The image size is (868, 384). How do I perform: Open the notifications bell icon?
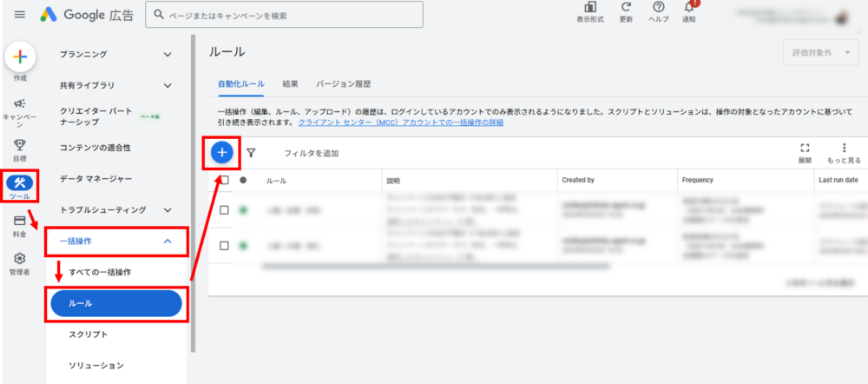pos(689,9)
